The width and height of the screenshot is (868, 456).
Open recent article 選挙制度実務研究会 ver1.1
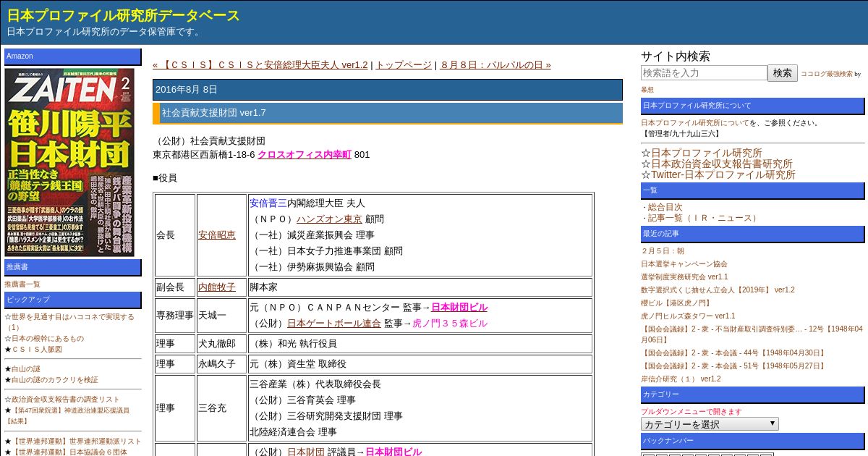(x=684, y=276)
